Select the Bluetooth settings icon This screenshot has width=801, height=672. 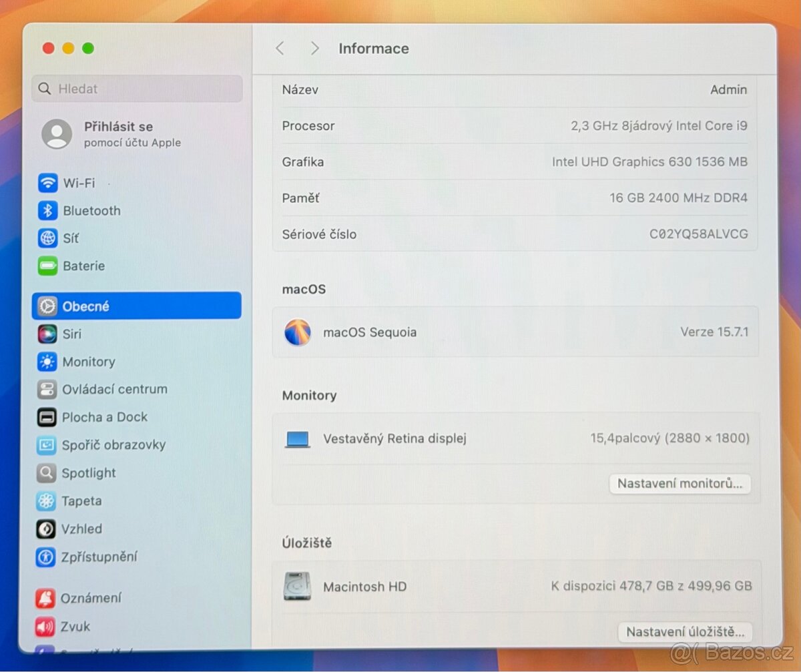pos(47,211)
